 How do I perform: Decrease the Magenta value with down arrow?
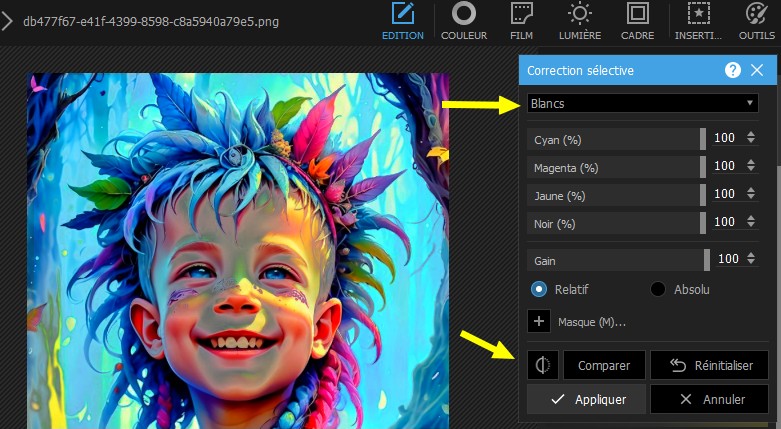coord(751,169)
